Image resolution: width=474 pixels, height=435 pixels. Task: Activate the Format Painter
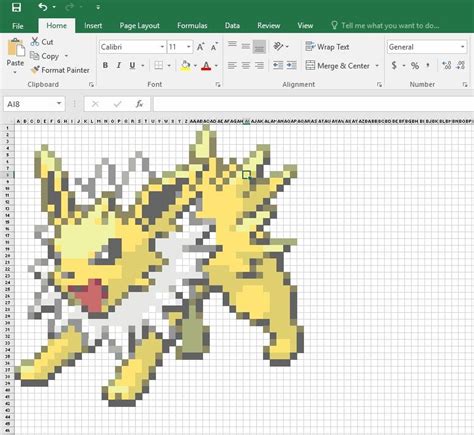[x=60, y=70]
